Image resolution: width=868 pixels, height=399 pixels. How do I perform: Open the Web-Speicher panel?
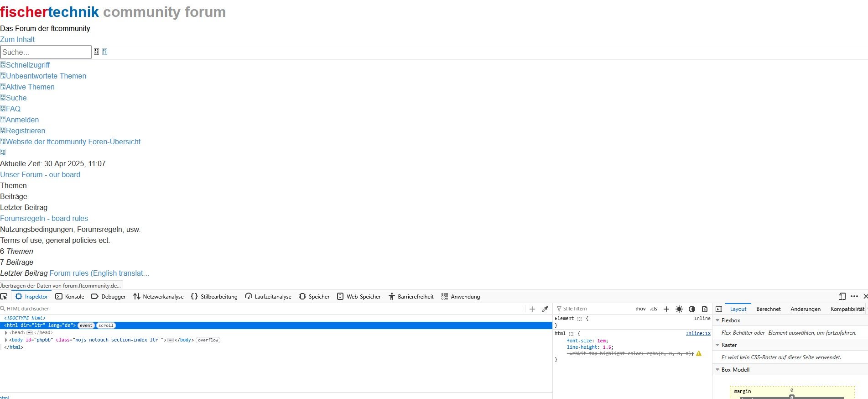click(x=359, y=296)
